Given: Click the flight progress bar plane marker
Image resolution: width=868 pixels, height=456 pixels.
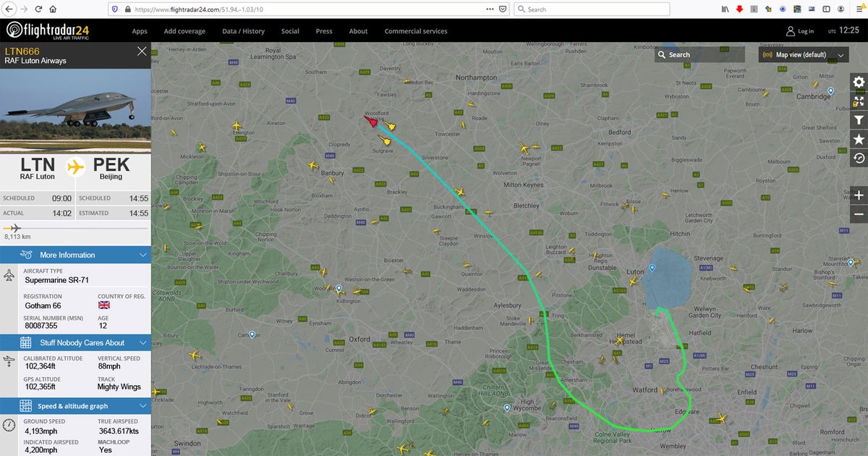Looking at the screenshot, I should click(x=12, y=228).
